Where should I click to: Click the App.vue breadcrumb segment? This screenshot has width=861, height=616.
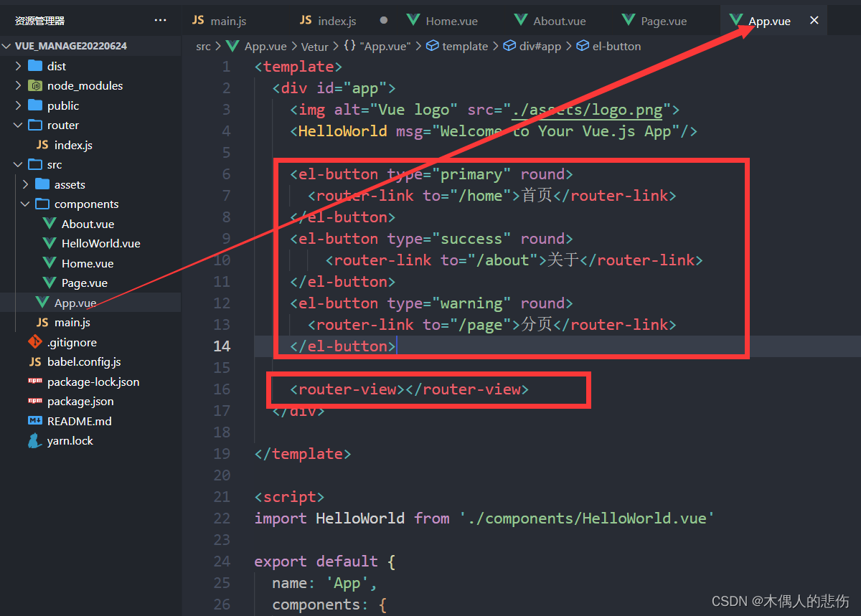[265, 46]
